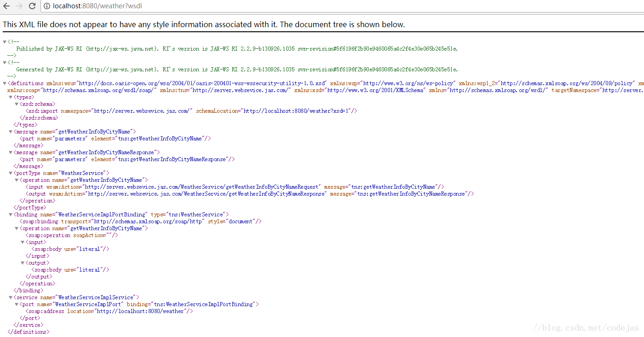The image size is (644, 337).
Task: Click the site info icon in address bar
Action: point(47,6)
